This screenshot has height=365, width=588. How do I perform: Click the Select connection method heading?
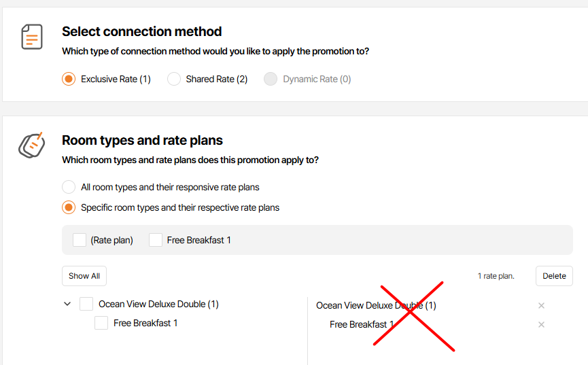pos(141,31)
